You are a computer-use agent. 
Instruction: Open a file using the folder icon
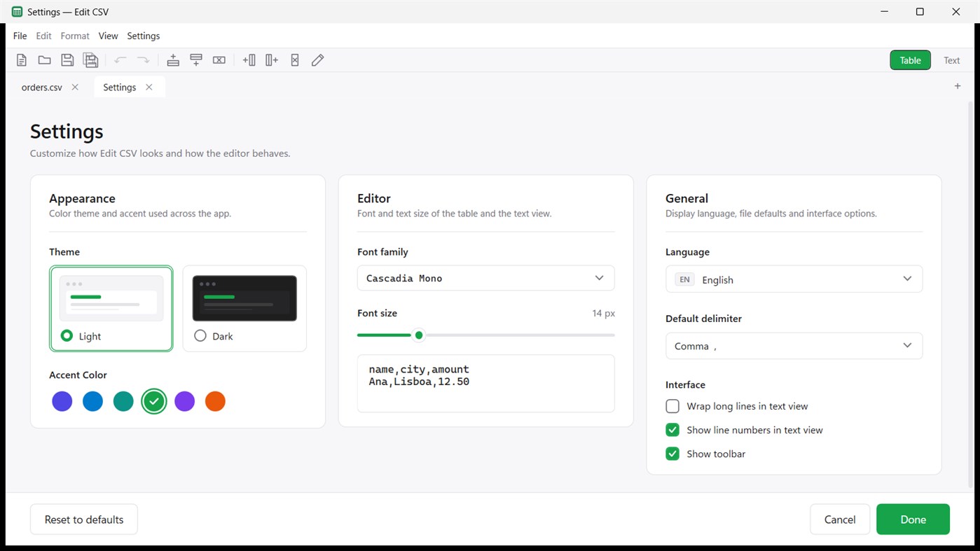click(x=44, y=60)
